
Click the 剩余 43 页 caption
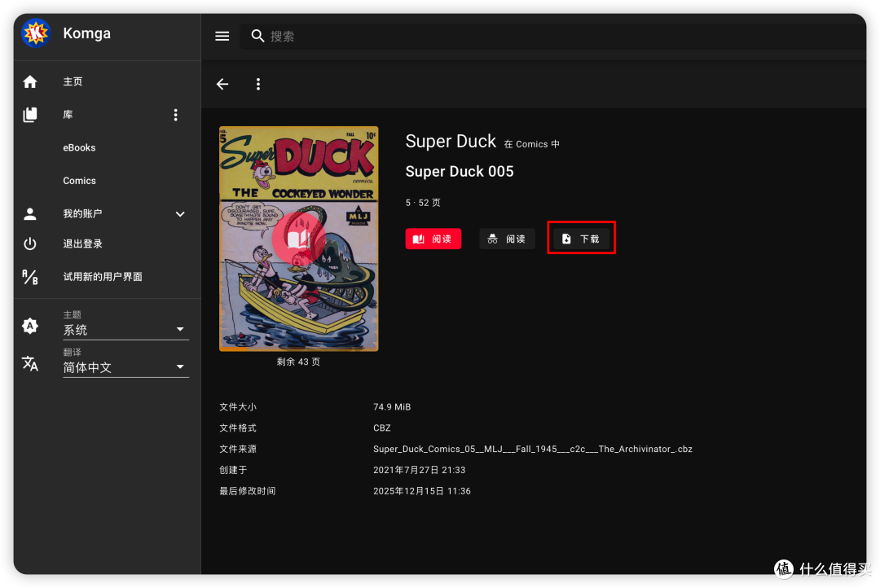[298, 362]
